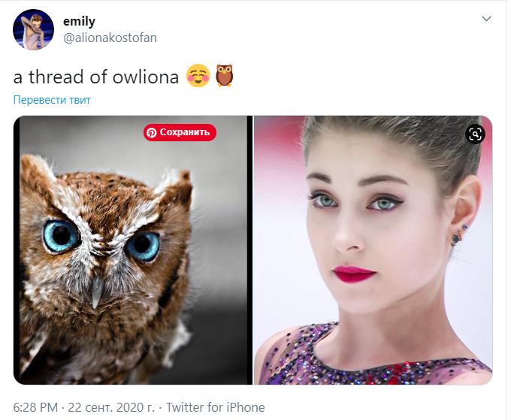The width and height of the screenshot is (514, 420).
Task: Open Twitter for iPhone source link
Action: [216, 407]
